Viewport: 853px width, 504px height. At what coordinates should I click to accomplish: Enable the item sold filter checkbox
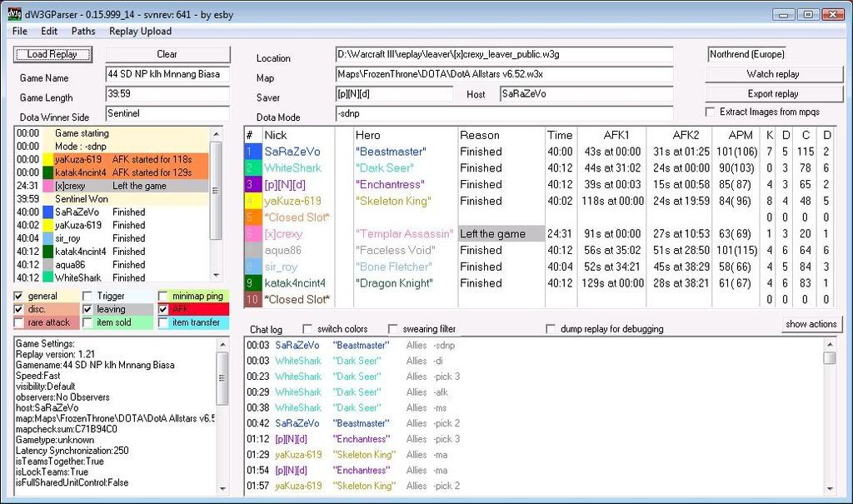[87, 322]
